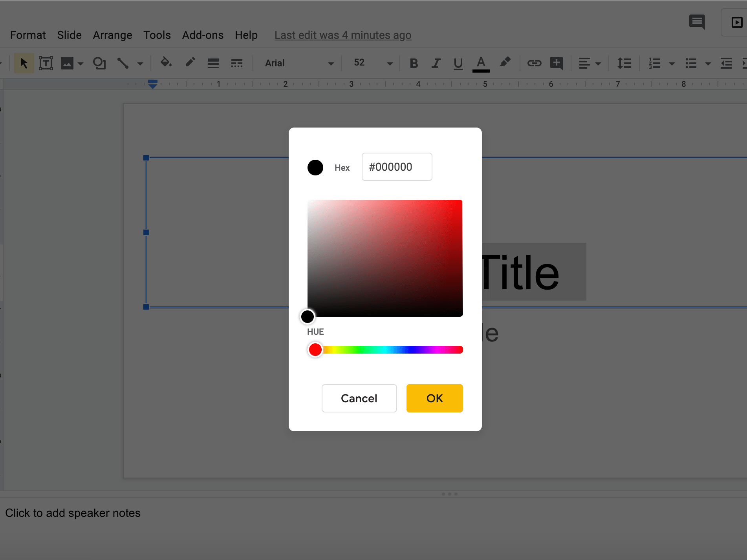Click the numbered list icon
The width and height of the screenshot is (747, 560).
click(x=655, y=63)
